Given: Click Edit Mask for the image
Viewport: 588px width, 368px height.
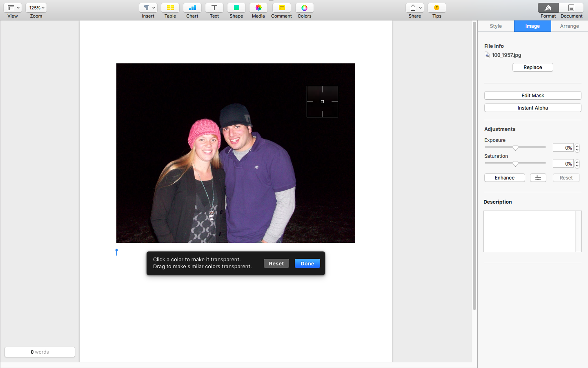Looking at the screenshot, I should [x=532, y=95].
